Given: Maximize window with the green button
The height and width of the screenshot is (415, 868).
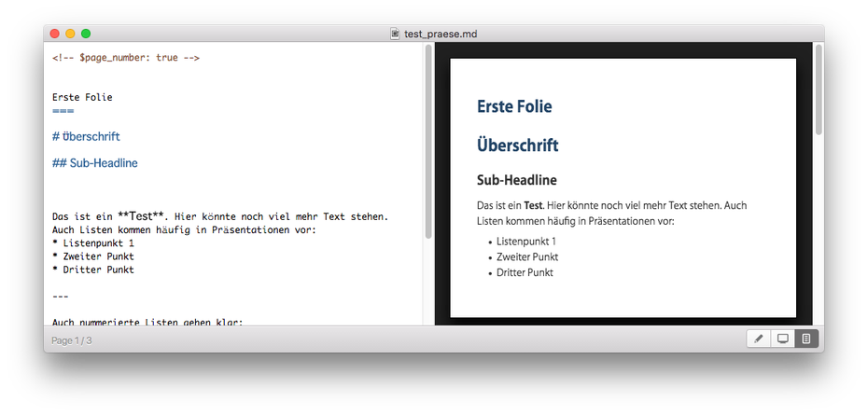Looking at the screenshot, I should 86,34.
